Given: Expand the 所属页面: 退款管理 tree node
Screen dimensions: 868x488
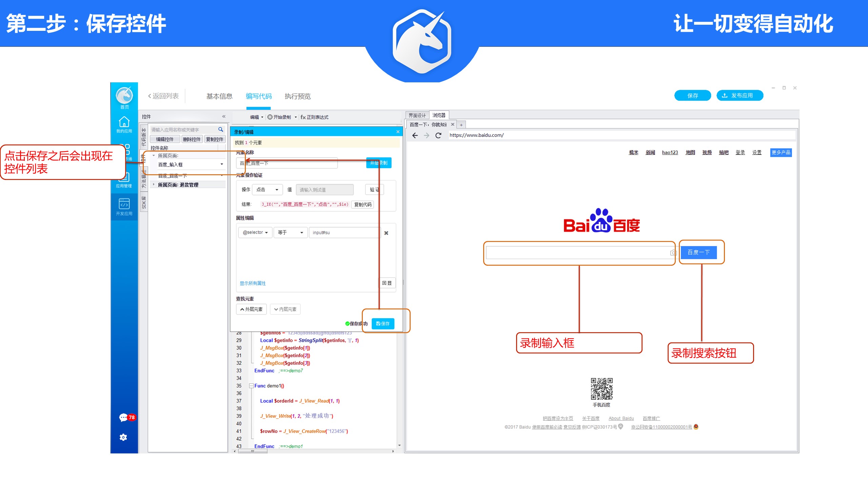Looking at the screenshot, I should point(154,185).
